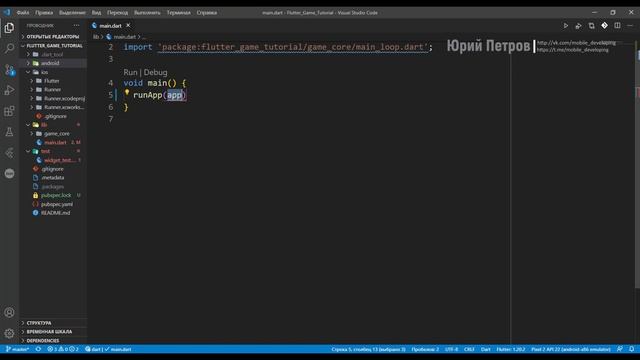This screenshot has height=360, width=640.
Task: Collapse the ios folder
Action: tap(53, 72)
